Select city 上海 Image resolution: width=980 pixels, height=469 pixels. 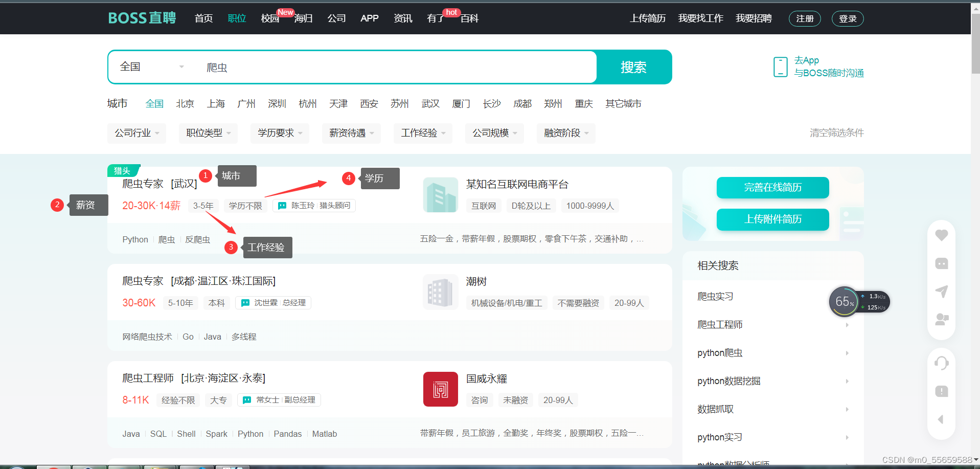pos(216,104)
